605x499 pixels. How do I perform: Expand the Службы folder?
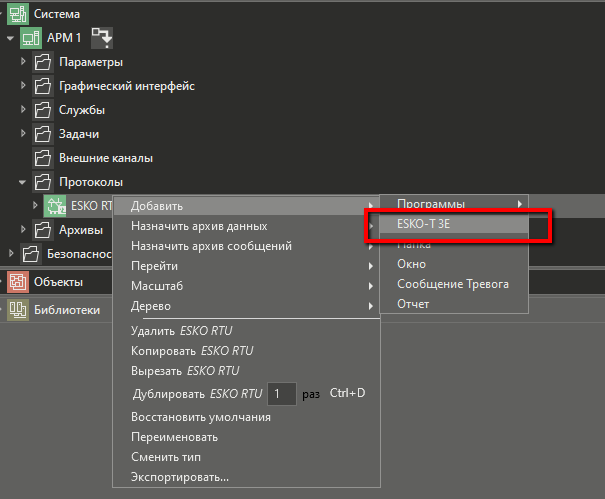(x=23, y=110)
